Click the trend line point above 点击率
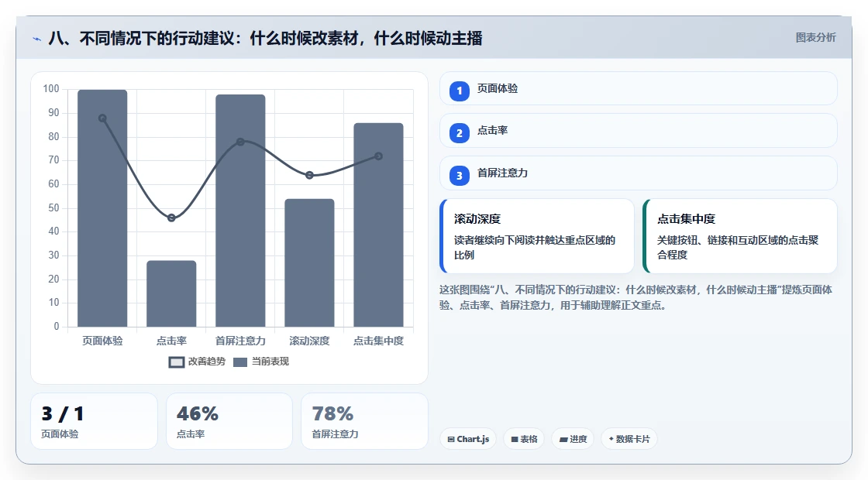 tap(171, 218)
